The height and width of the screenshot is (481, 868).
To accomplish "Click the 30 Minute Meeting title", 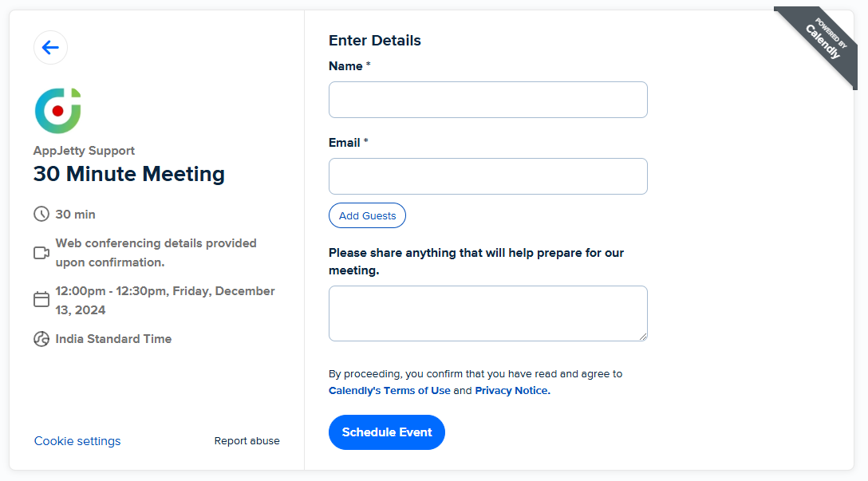I will point(129,174).
